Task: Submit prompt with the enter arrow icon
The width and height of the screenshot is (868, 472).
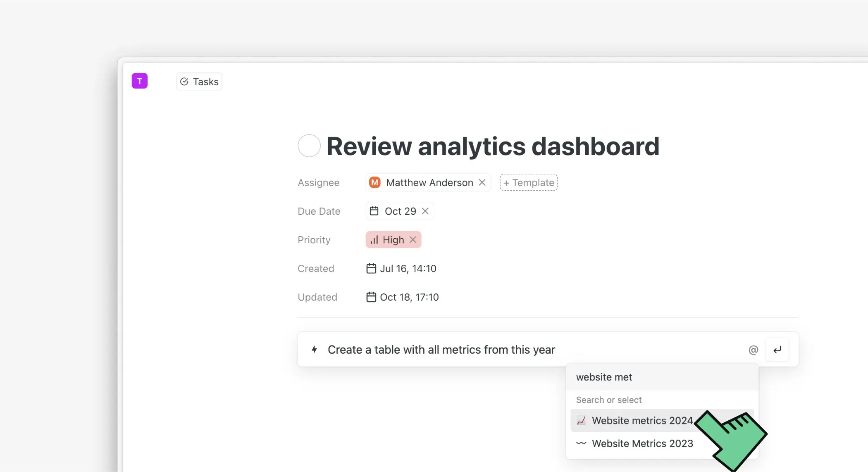Action: point(777,350)
